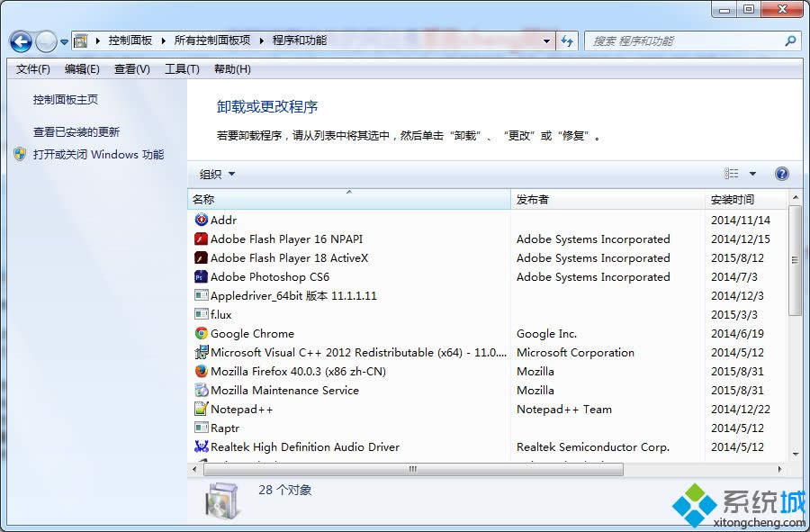Sort list by 发布者 column header

[532, 200]
